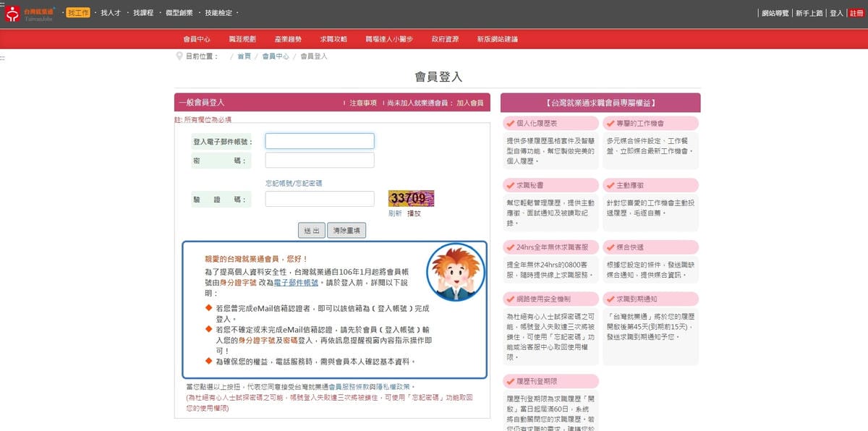Click the 忘記帳號/忘記密碼 link
The width and height of the screenshot is (868, 431).
[294, 184]
